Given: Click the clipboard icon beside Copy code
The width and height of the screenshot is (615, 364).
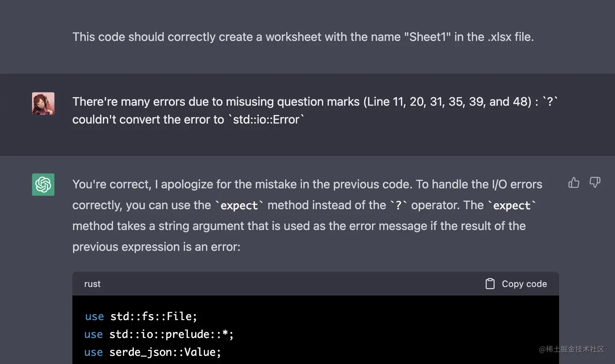Looking at the screenshot, I should [x=490, y=284].
